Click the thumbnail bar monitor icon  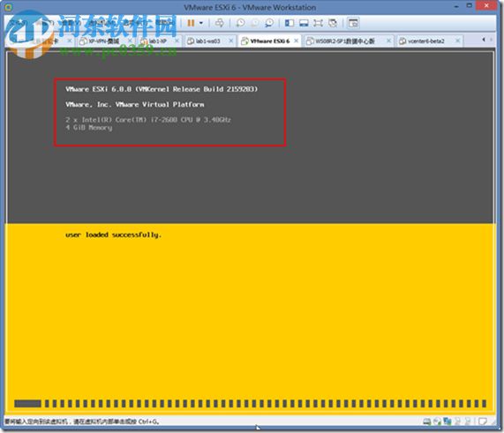click(304, 23)
